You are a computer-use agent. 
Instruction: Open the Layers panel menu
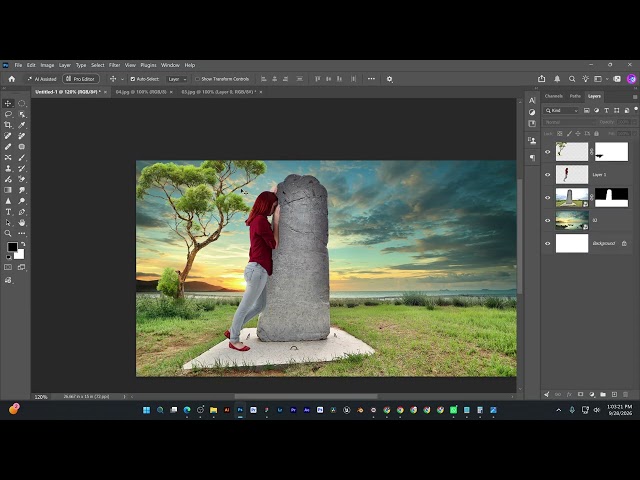[635, 97]
